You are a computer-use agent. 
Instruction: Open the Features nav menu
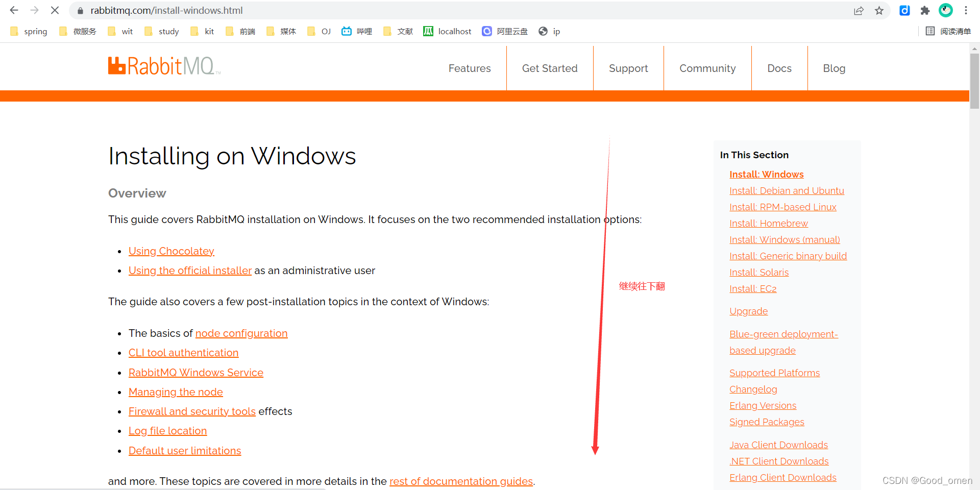(470, 68)
